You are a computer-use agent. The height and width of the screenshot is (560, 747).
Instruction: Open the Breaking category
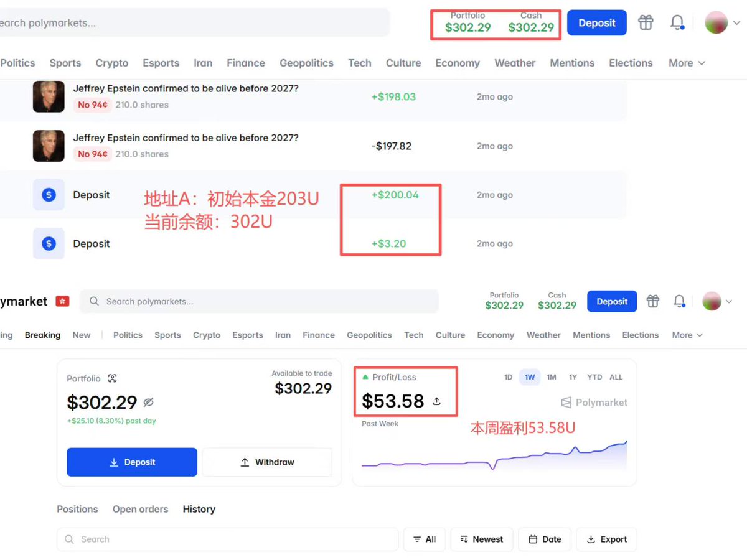point(42,335)
